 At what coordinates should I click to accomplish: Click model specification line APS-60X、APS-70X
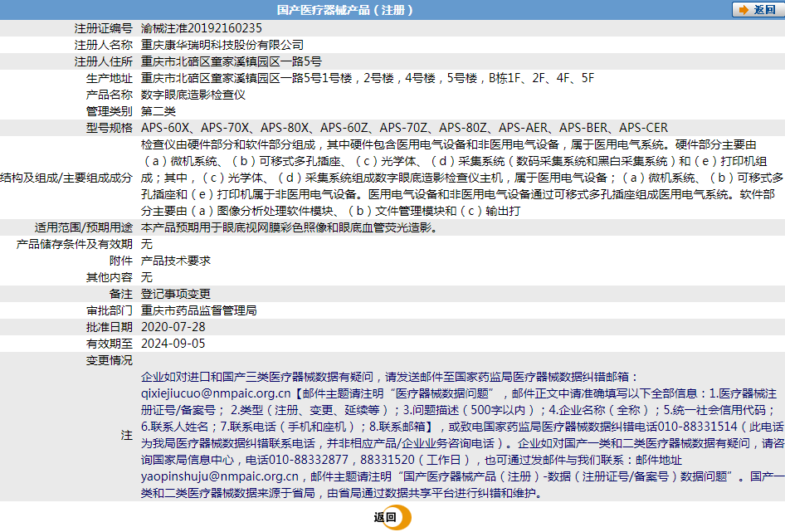coord(404,127)
